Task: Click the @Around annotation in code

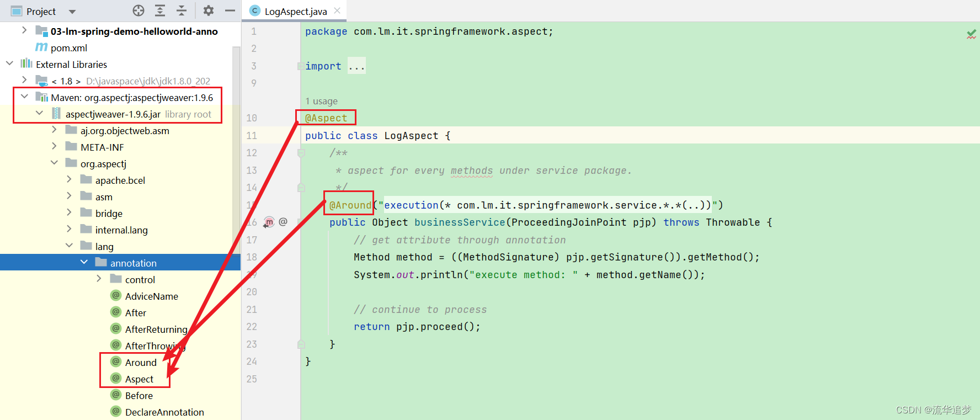Action: coord(350,205)
